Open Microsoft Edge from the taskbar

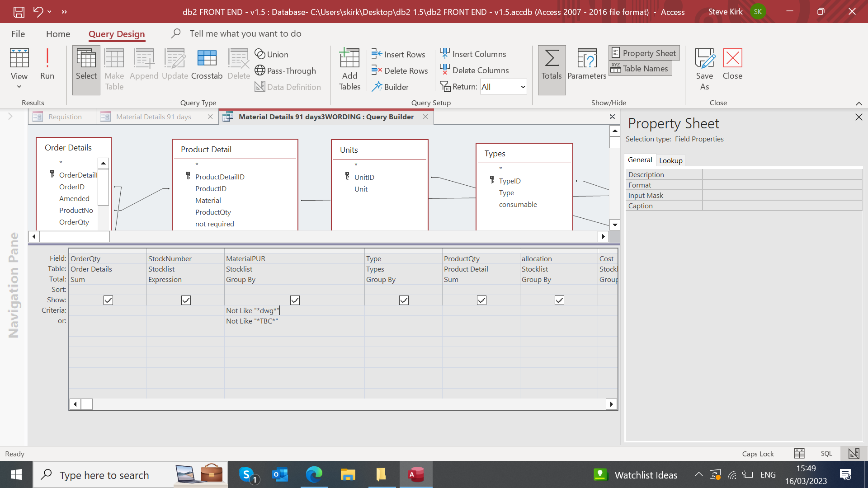(x=314, y=474)
